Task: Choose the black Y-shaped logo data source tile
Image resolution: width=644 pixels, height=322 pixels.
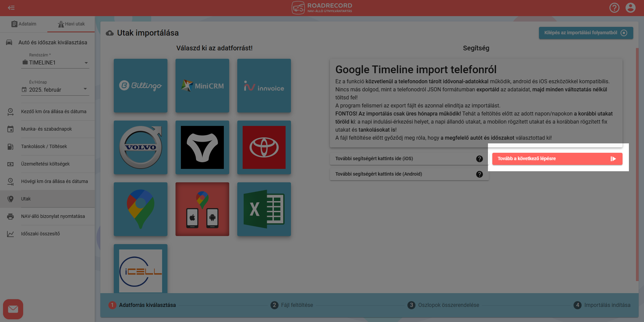Action: [x=202, y=147]
